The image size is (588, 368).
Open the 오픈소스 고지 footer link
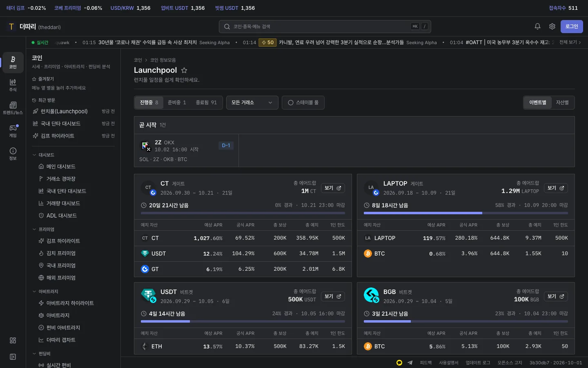510,363
